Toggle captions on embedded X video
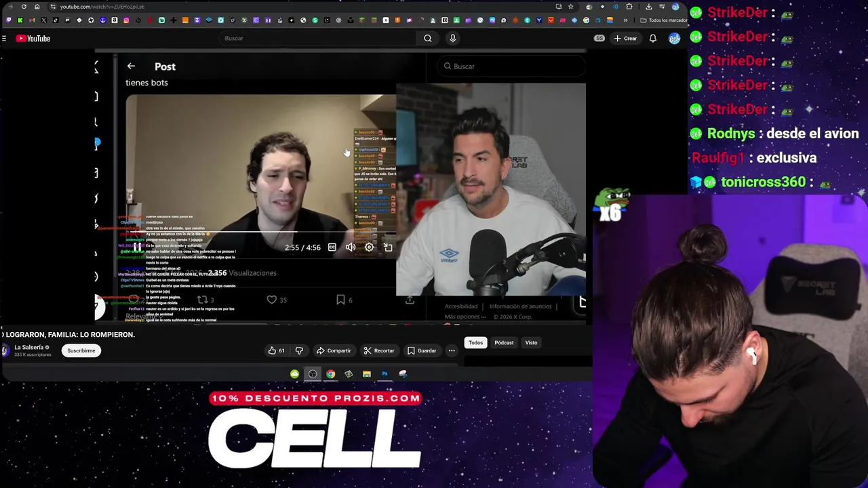 tap(332, 247)
